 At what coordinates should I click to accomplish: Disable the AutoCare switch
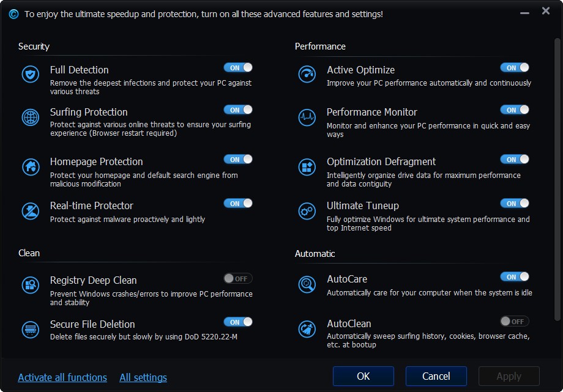click(515, 277)
